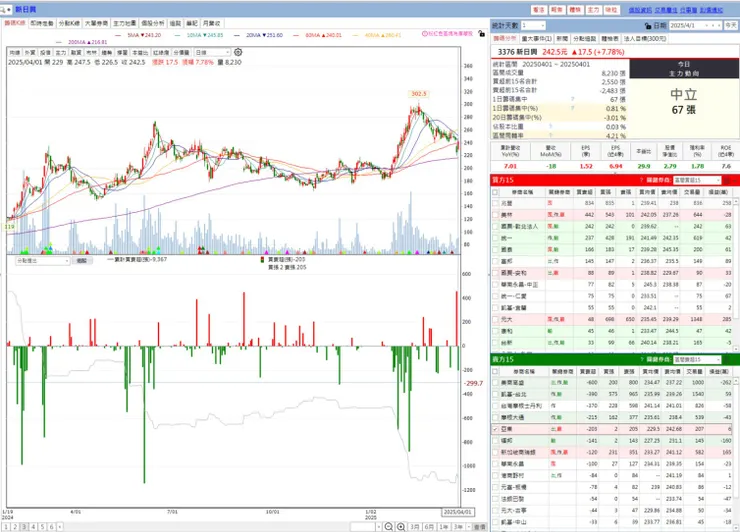The width and height of the screenshot is (740, 532).
Task: Zoom out the chart with the minus magnifier
Action: tap(388, 527)
